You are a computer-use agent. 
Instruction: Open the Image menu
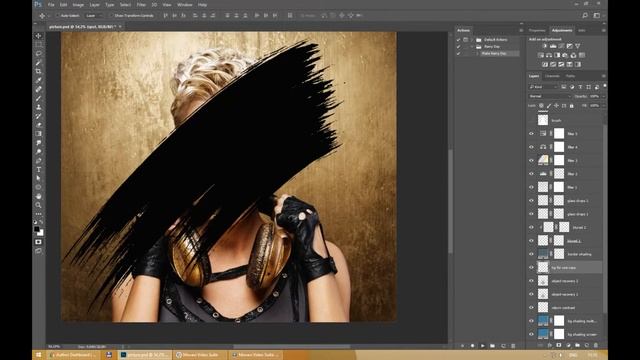click(x=78, y=5)
